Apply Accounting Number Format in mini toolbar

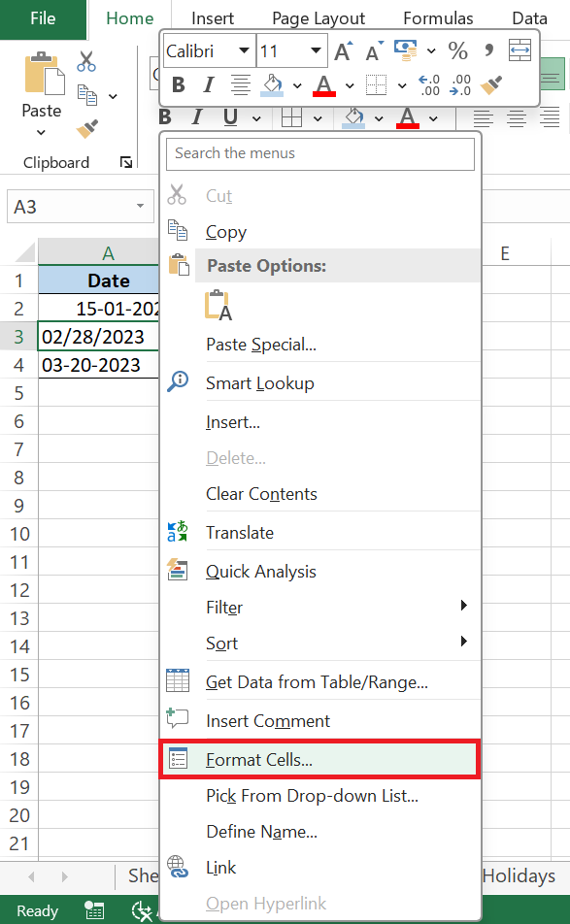coord(406,50)
